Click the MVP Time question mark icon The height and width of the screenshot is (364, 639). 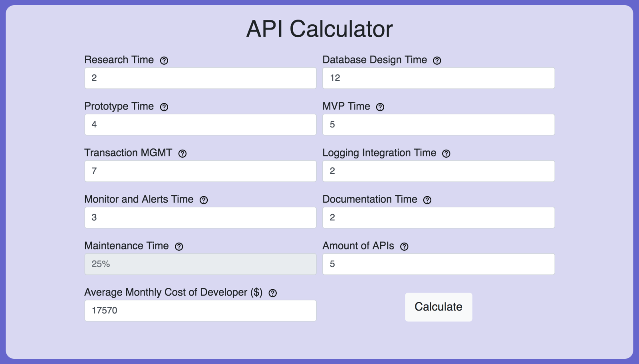tap(380, 107)
